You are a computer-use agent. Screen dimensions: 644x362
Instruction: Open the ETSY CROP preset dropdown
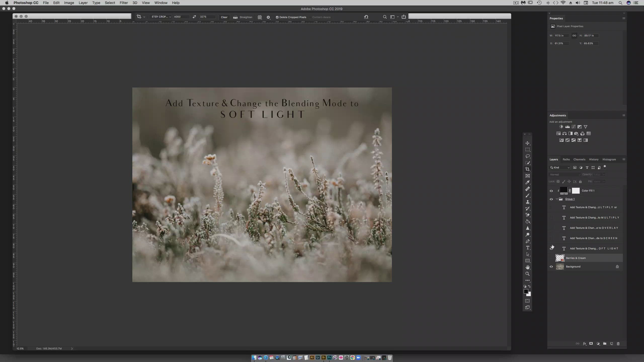(x=161, y=17)
